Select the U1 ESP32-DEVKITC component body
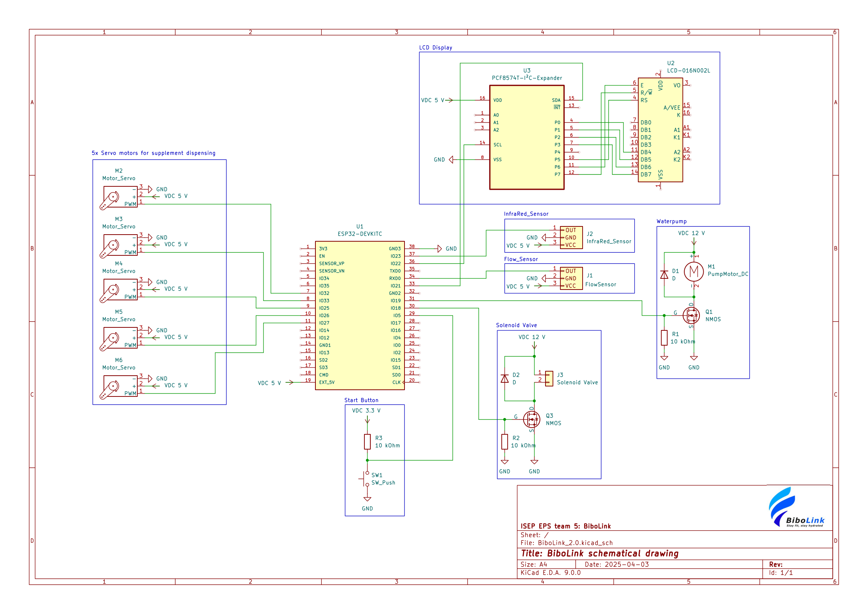Image resolution: width=868 pixels, height=614 pixels. pyautogui.click(x=360, y=315)
